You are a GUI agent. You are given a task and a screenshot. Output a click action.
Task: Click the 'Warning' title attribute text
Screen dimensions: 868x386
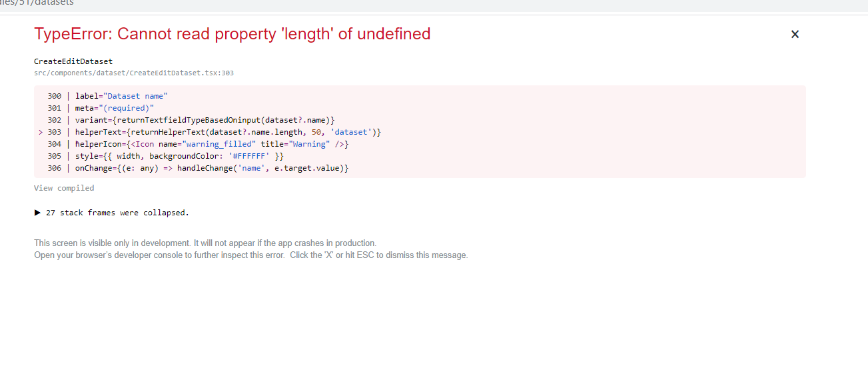(x=308, y=143)
